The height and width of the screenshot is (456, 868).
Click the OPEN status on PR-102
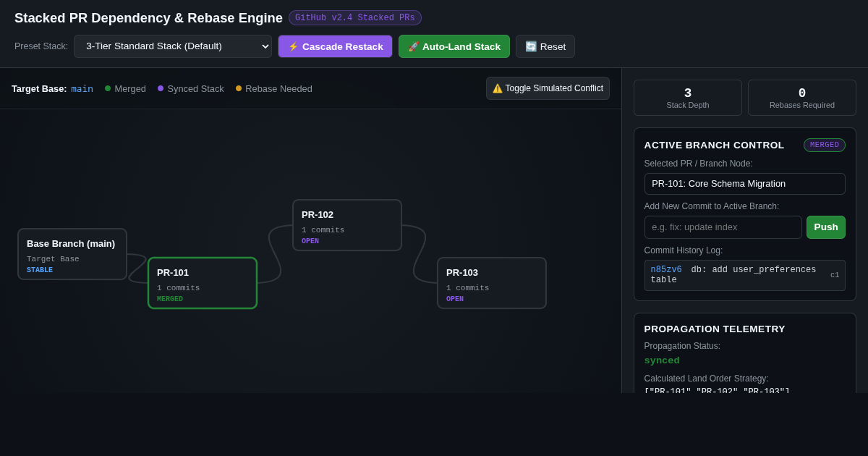[x=310, y=241]
